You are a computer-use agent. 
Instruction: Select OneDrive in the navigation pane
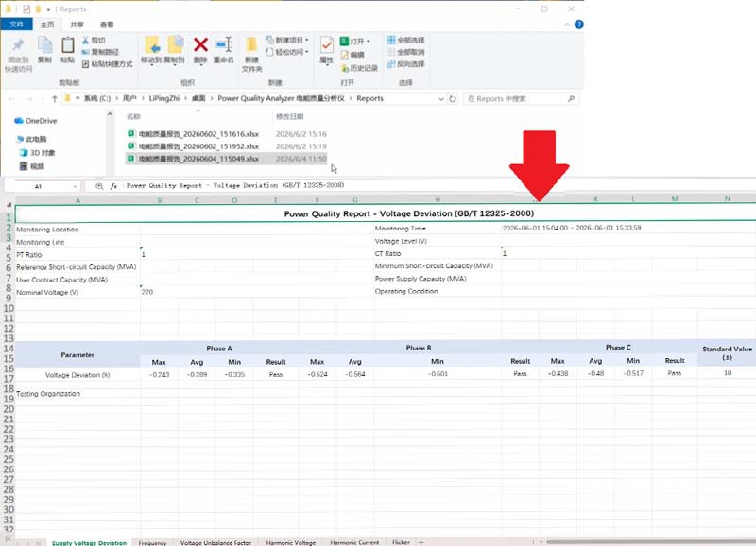click(x=36, y=121)
